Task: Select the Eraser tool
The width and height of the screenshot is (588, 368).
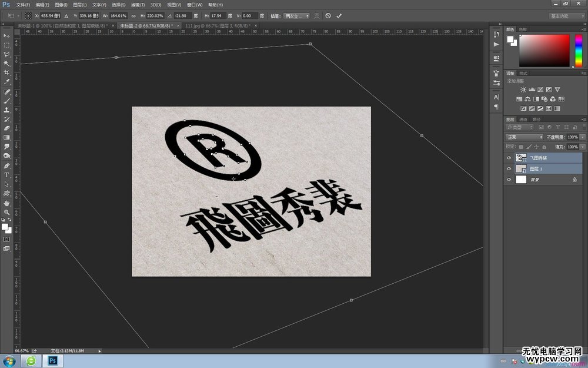Action: click(x=7, y=128)
